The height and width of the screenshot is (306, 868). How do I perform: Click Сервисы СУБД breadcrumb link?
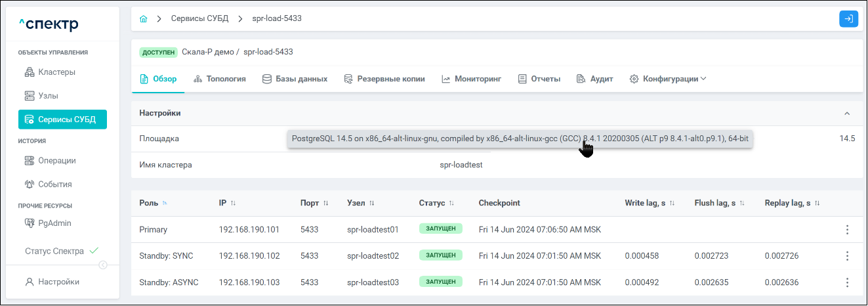[x=199, y=18]
